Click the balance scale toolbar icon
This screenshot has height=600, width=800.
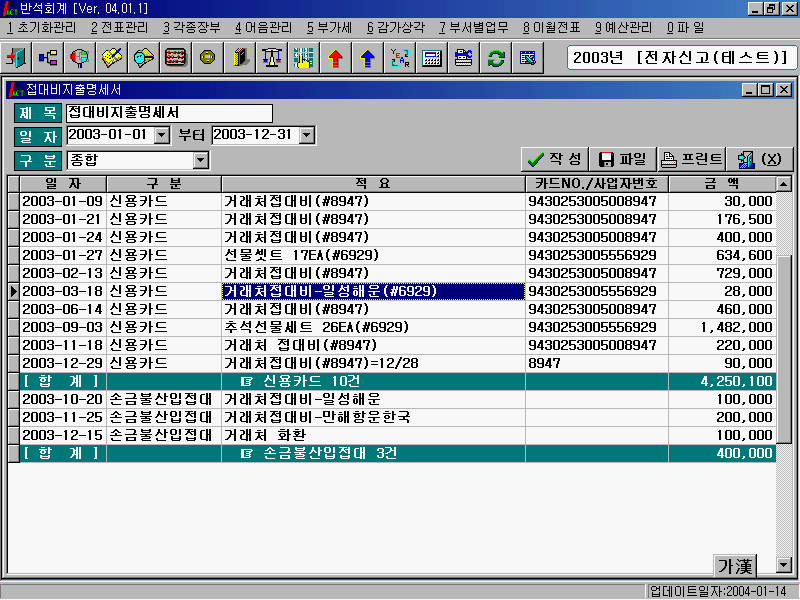(x=271, y=58)
